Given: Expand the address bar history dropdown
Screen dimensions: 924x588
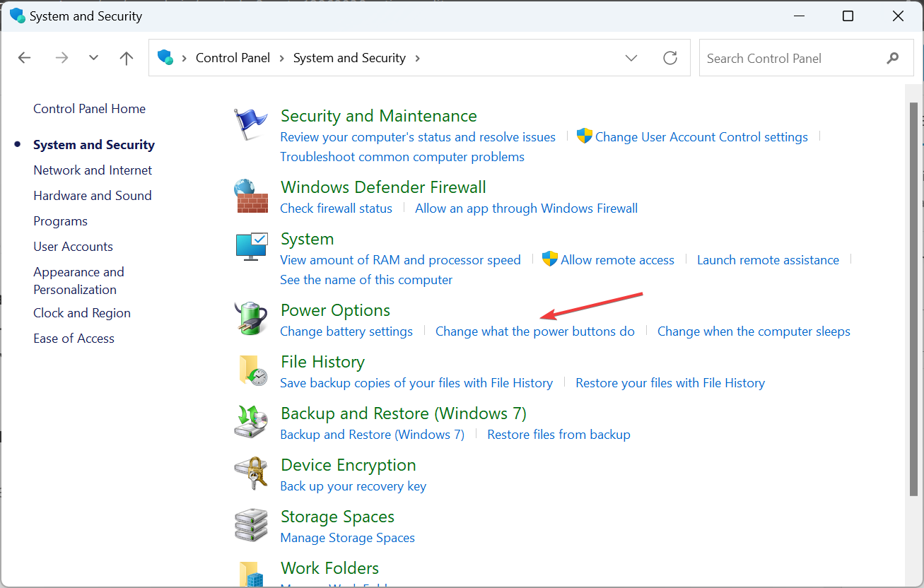Looking at the screenshot, I should pos(631,58).
